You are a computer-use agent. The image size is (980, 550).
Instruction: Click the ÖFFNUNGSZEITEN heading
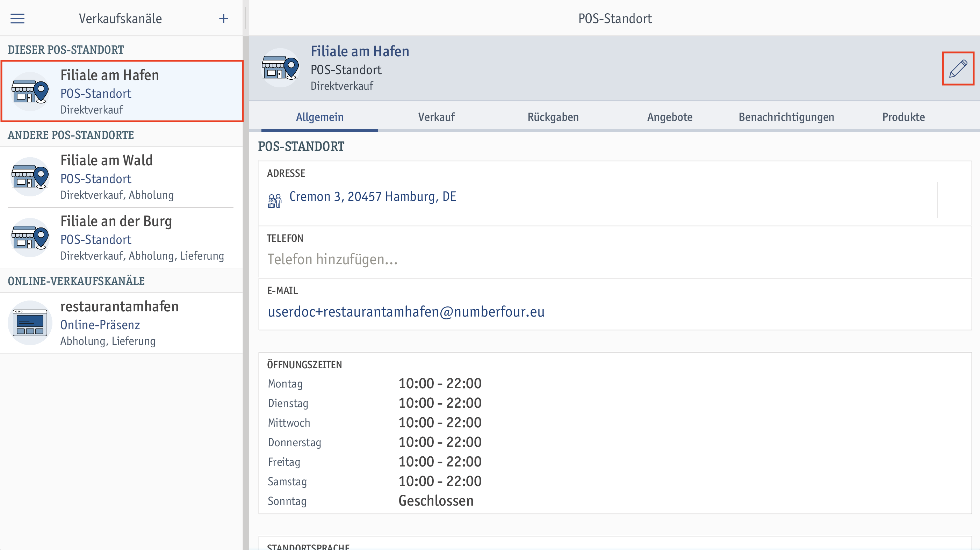[304, 365]
